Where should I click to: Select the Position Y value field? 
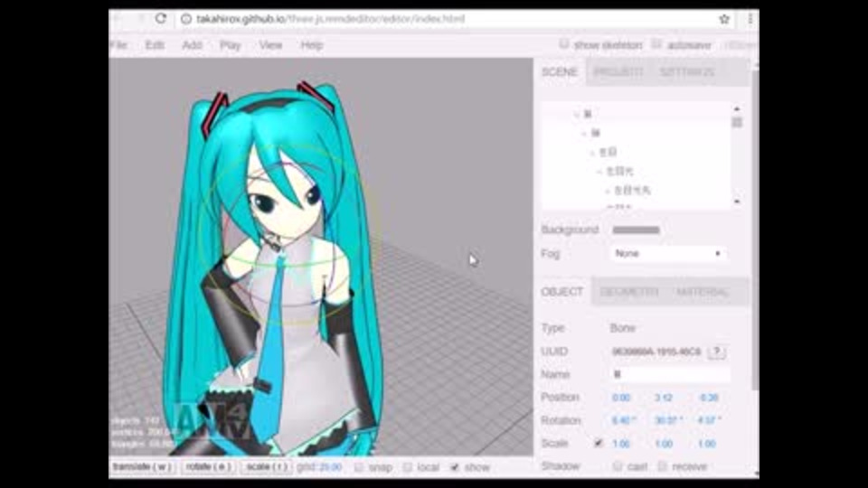pyautogui.click(x=664, y=398)
